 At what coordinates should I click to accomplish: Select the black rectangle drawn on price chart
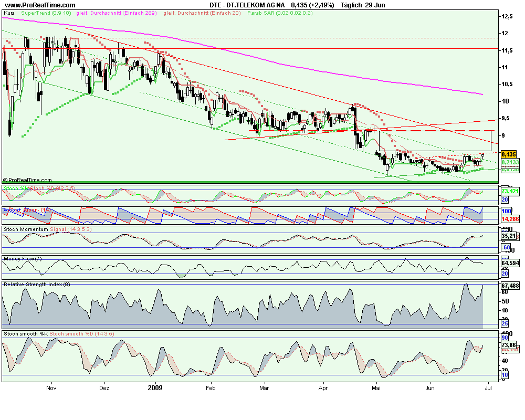435,141
